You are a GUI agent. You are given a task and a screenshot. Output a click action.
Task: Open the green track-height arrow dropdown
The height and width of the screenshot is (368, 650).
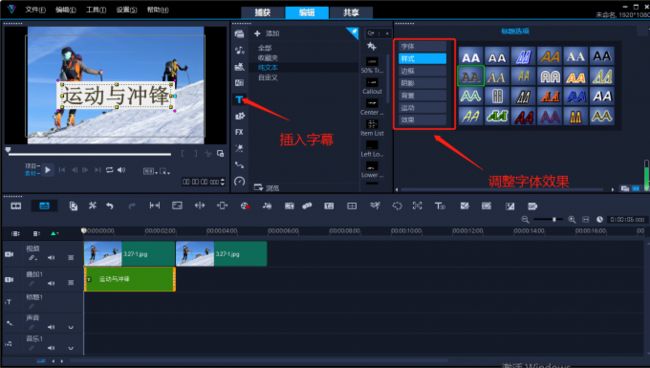pyautogui.click(x=54, y=234)
